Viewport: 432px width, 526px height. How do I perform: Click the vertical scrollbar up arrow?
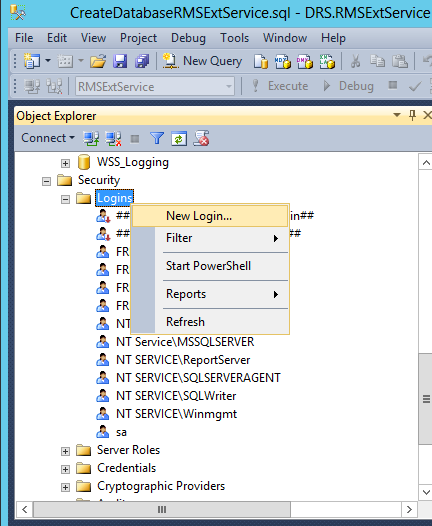click(426, 163)
